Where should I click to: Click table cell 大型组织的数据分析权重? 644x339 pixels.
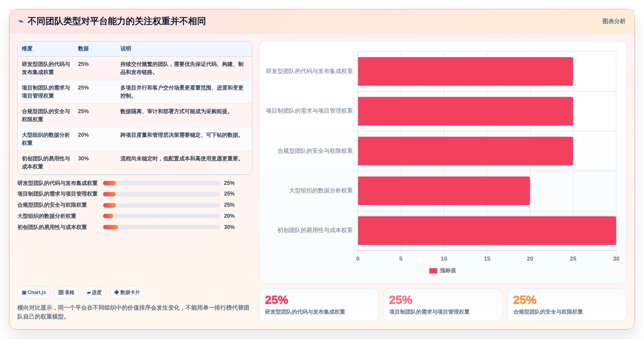click(46, 139)
